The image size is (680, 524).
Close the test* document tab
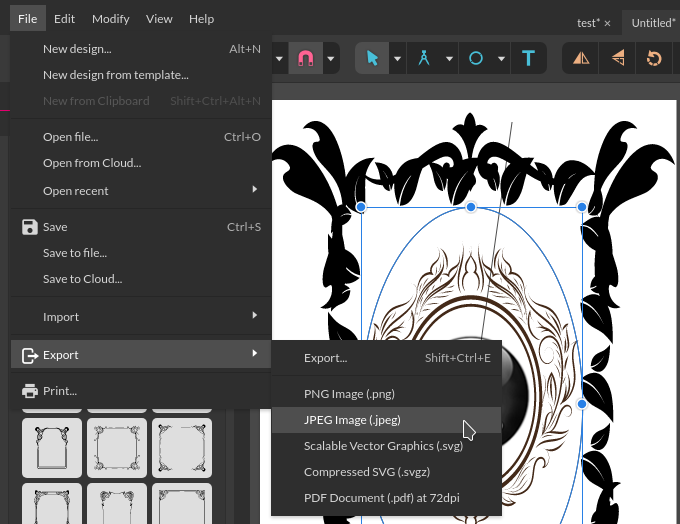608,23
